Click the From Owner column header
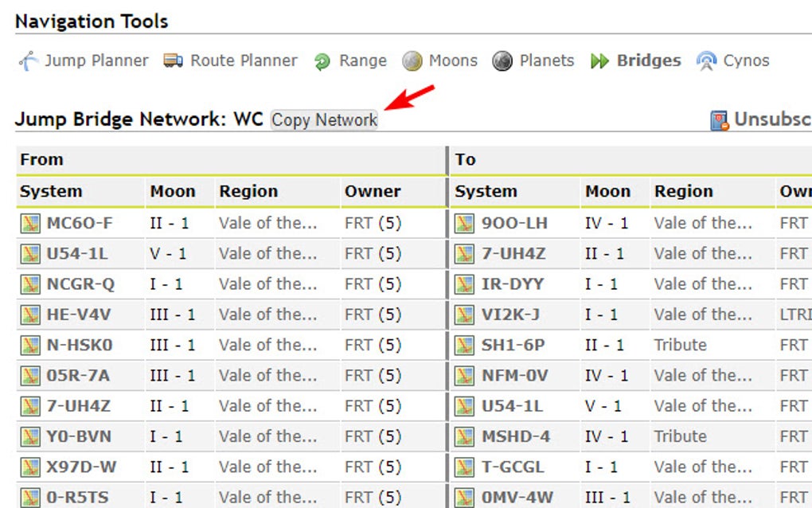The height and width of the screenshot is (508, 812). (x=373, y=192)
